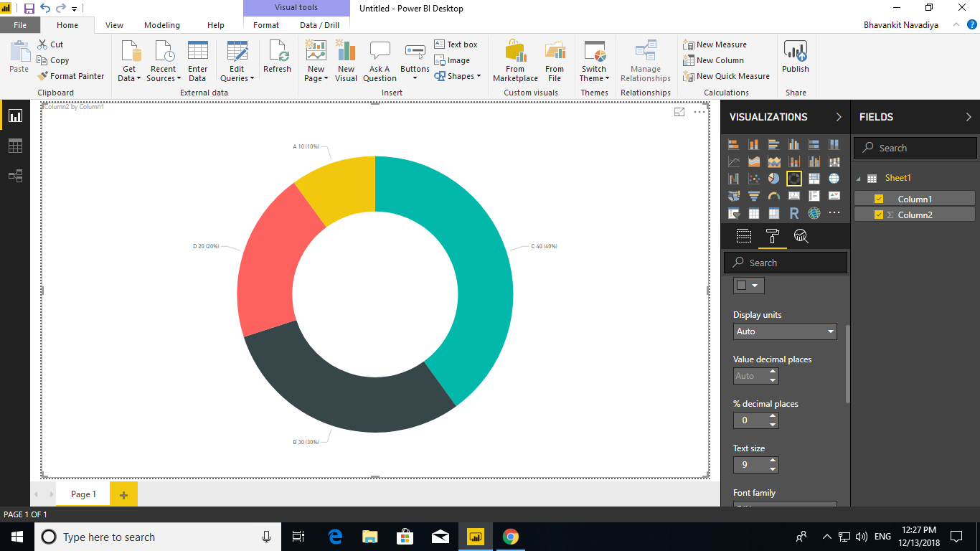
Task: Choose the funnel visualization icon
Action: [x=754, y=196]
